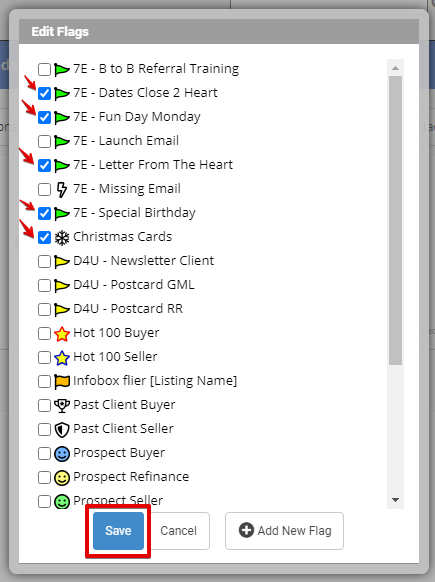
Task: Click the scrollbar down arrow
Action: tap(395, 500)
